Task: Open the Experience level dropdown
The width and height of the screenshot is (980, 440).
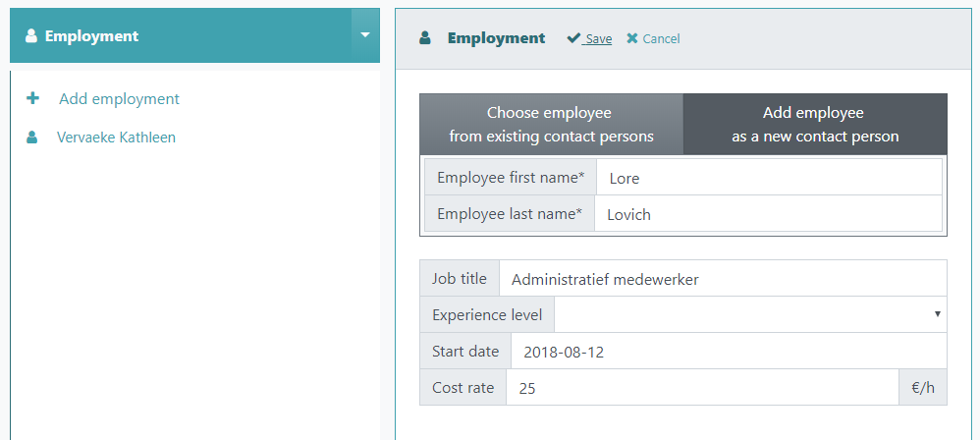Action: 750,314
